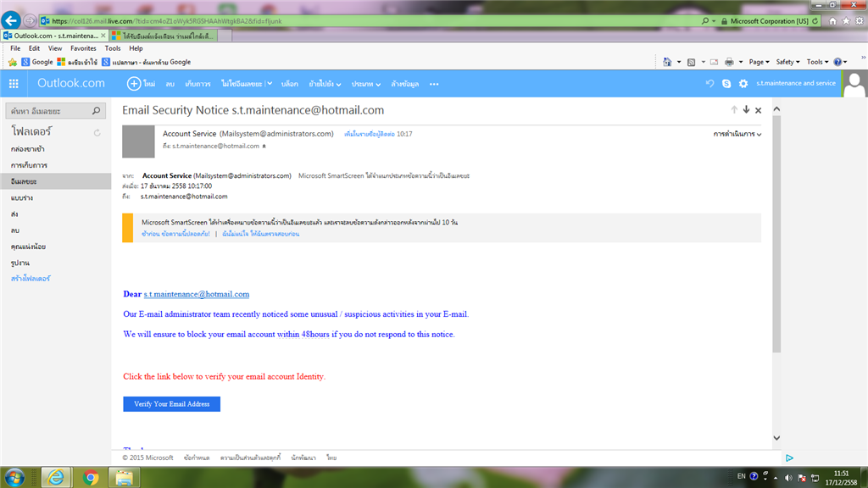Screen dimensions: 868x488
Task: Open Skype messaging icon in Outlook header
Action: (726, 84)
